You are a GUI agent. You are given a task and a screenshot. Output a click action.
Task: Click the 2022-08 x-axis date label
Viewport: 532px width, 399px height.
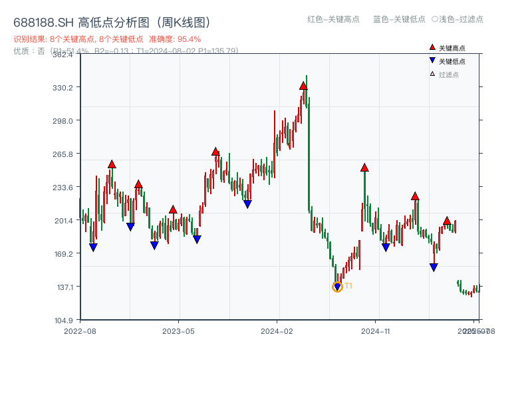point(80,331)
